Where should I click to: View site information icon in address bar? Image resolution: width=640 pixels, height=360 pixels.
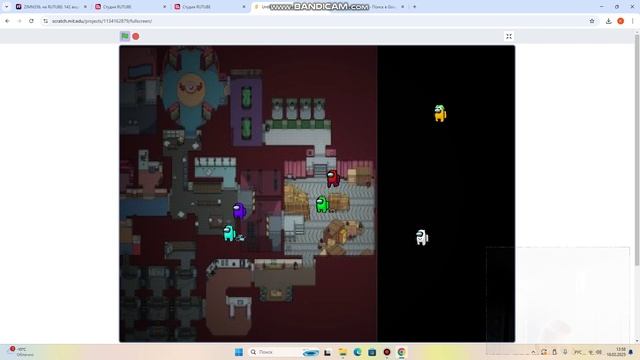[45, 21]
